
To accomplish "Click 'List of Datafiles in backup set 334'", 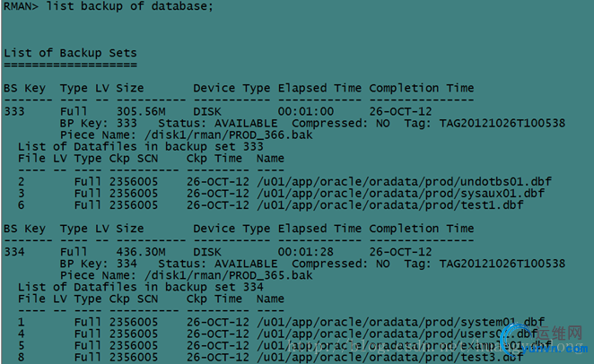I will pyautogui.click(x=141, y=287).
